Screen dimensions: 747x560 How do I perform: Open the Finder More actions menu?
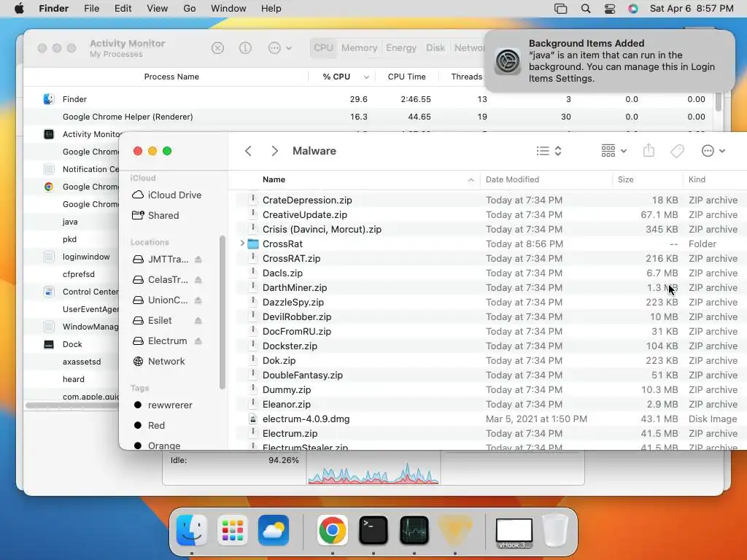(x=713, y=151)
